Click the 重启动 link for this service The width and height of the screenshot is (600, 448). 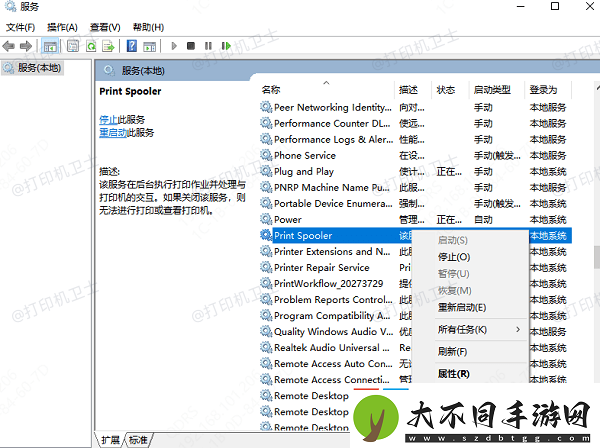click(x=113, y=133)
